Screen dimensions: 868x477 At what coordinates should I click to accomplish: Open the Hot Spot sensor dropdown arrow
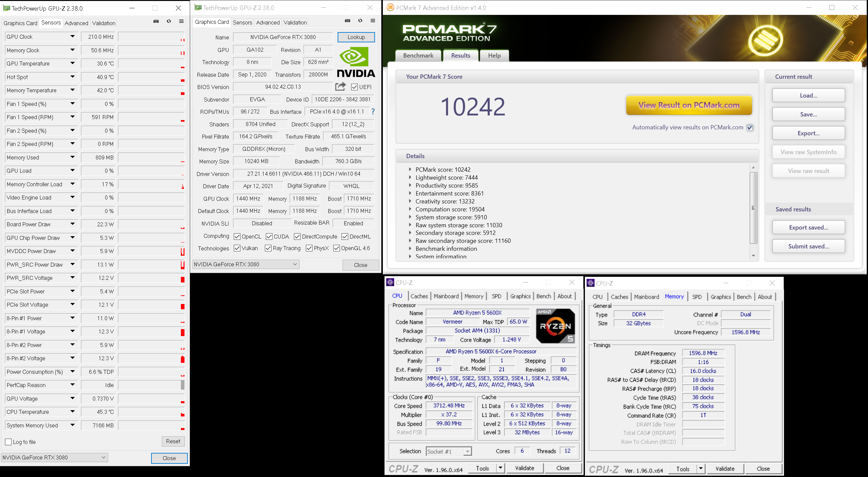(72, 77)
